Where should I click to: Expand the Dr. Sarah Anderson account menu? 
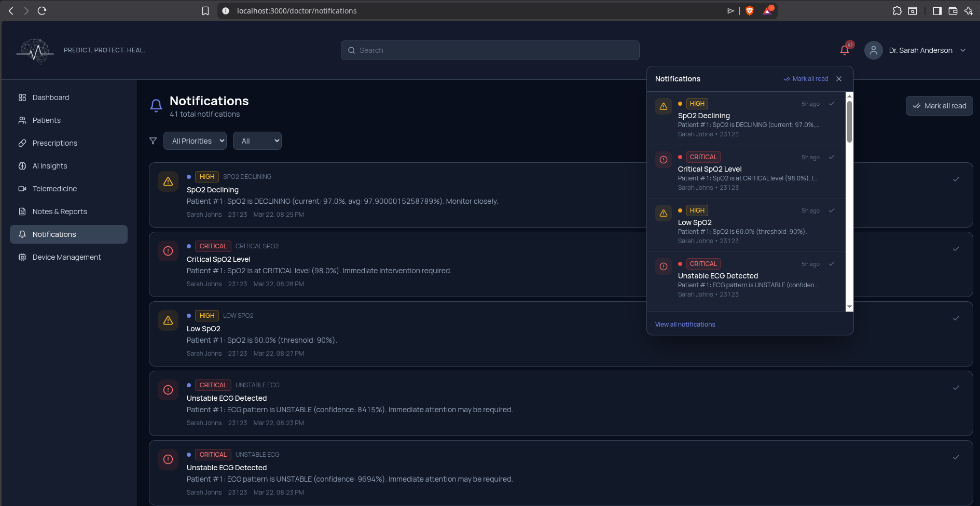[963, 50]
